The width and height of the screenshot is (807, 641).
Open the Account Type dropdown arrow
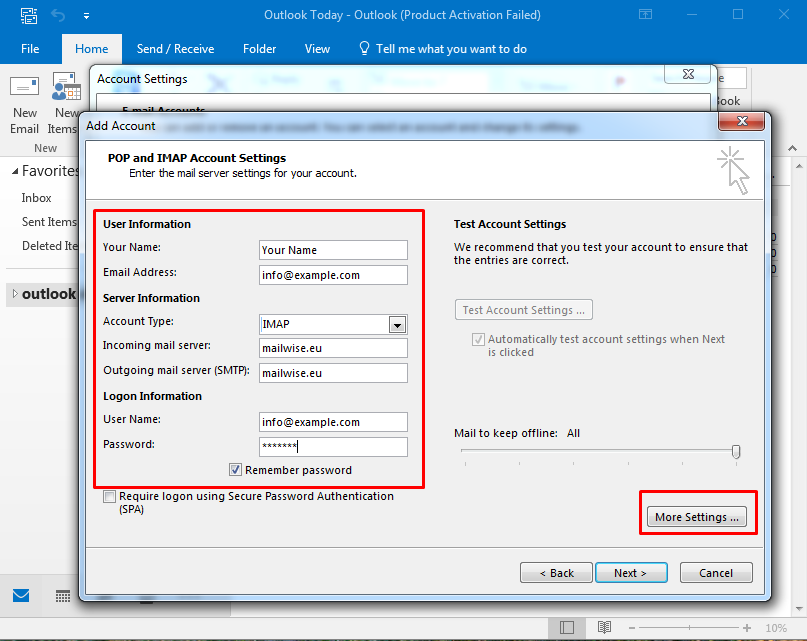[x=397, y=325]
